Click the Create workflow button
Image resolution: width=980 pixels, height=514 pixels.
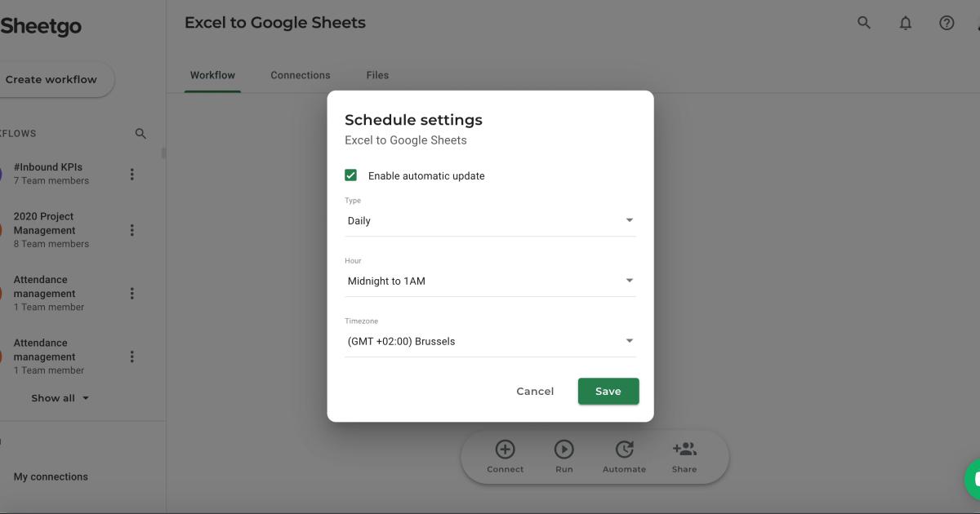coord(50,79)
